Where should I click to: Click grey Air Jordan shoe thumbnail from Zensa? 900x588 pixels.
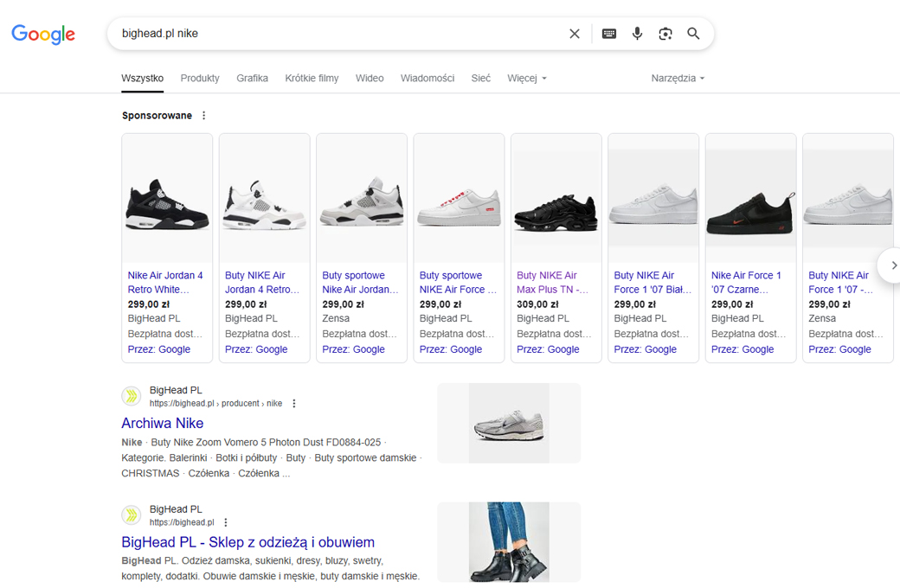click(362, 201)
